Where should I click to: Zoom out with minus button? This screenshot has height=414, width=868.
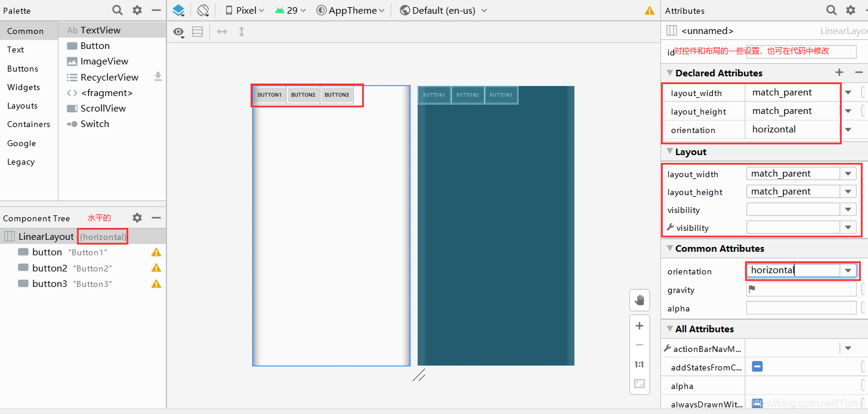[640, 345]
